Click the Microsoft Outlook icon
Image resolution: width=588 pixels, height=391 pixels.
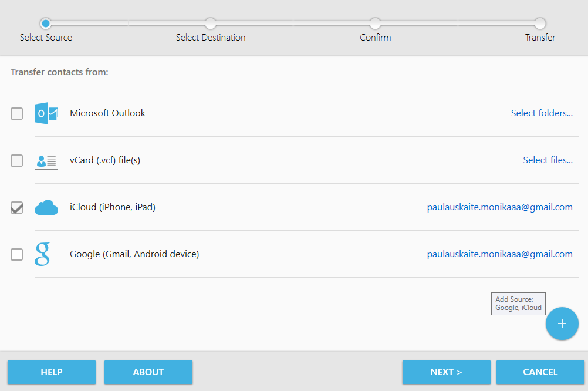click(46, 113)
